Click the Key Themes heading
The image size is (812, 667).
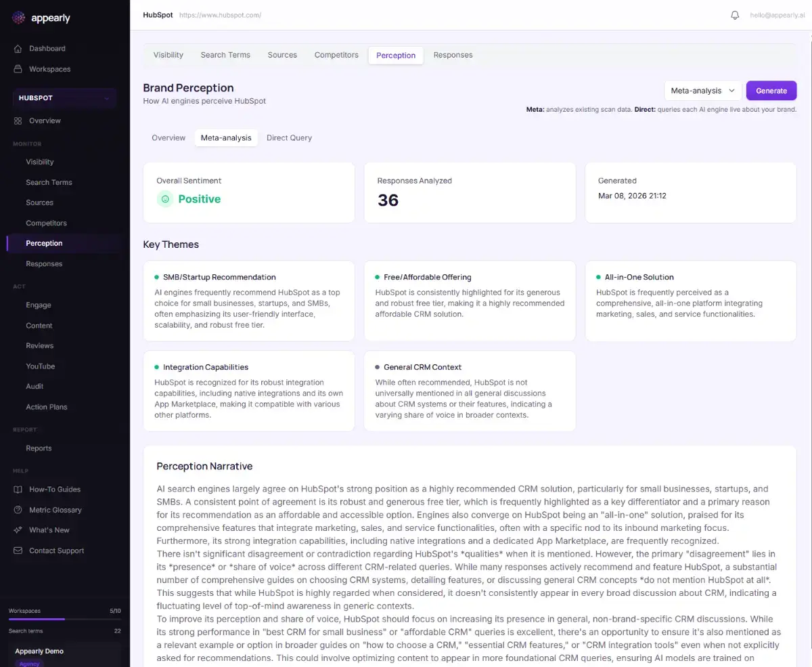tap(171, 244)
